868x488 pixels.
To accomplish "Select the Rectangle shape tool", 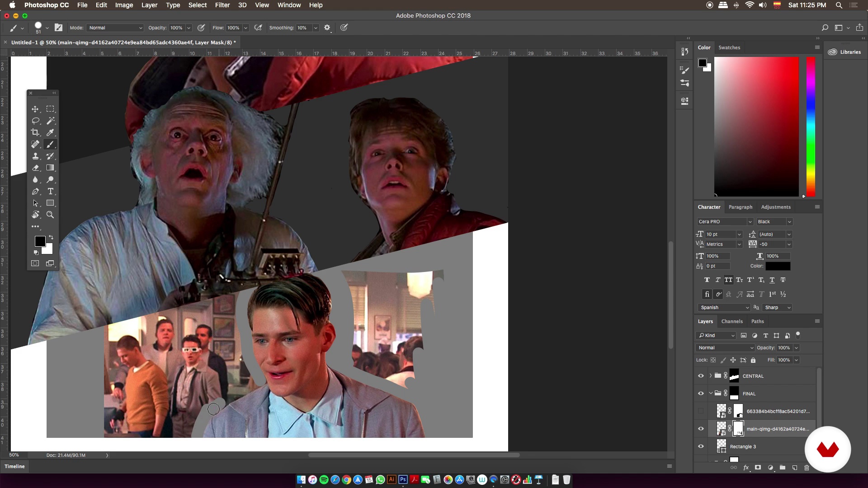I will (x=50, y=203).
